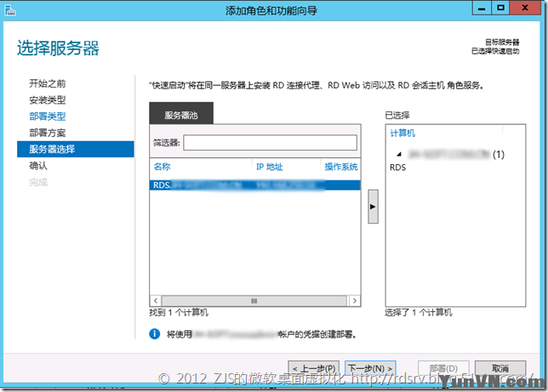Screen dimensions: 548x392
Task: Collapse the domain node in the selected list
Action: coord(399,154)
